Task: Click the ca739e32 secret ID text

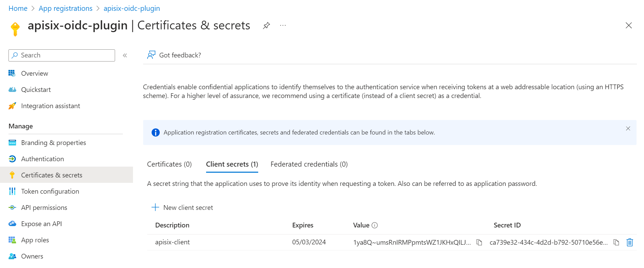Action: [549, 242]
